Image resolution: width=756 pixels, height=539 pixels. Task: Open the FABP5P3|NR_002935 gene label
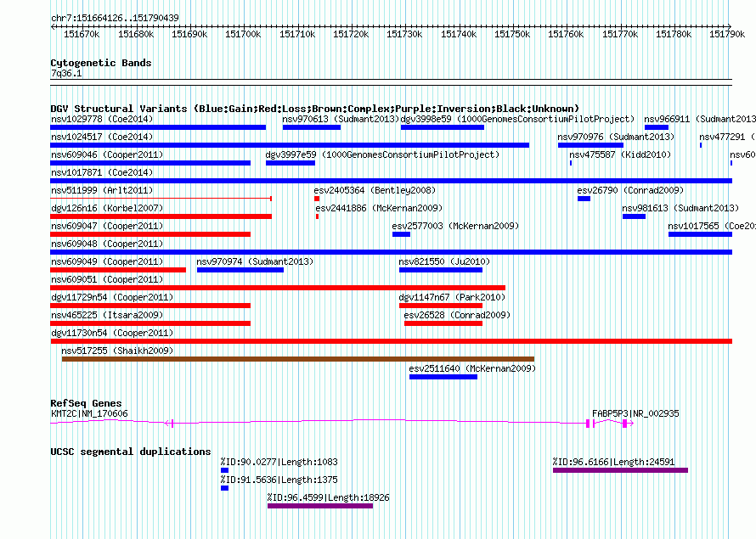point(635,413)
